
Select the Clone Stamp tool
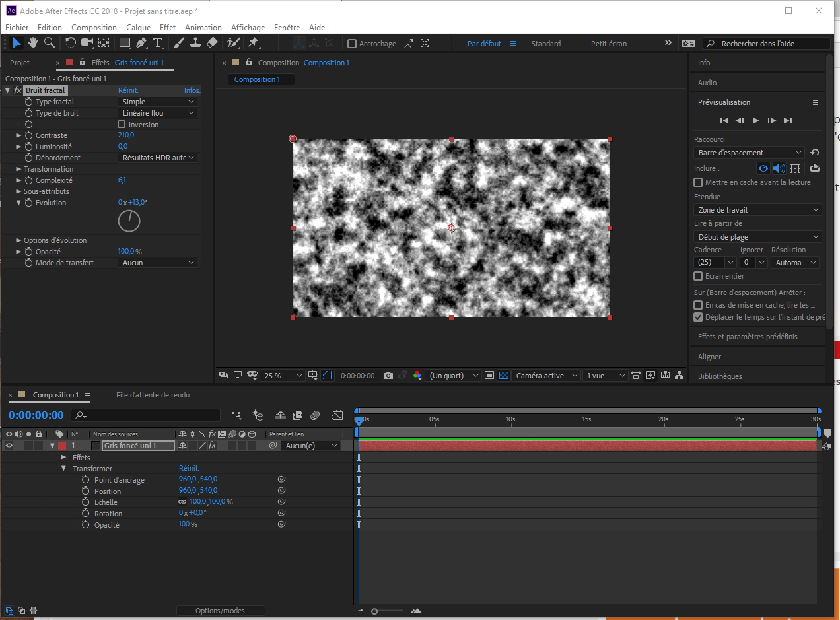pyautogui.click(x=195, y=43)
